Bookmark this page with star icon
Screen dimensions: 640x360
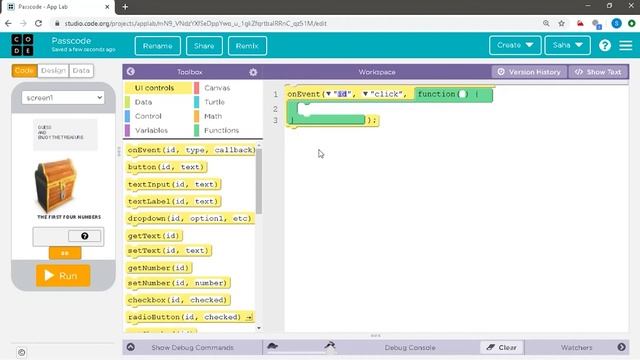562,23
